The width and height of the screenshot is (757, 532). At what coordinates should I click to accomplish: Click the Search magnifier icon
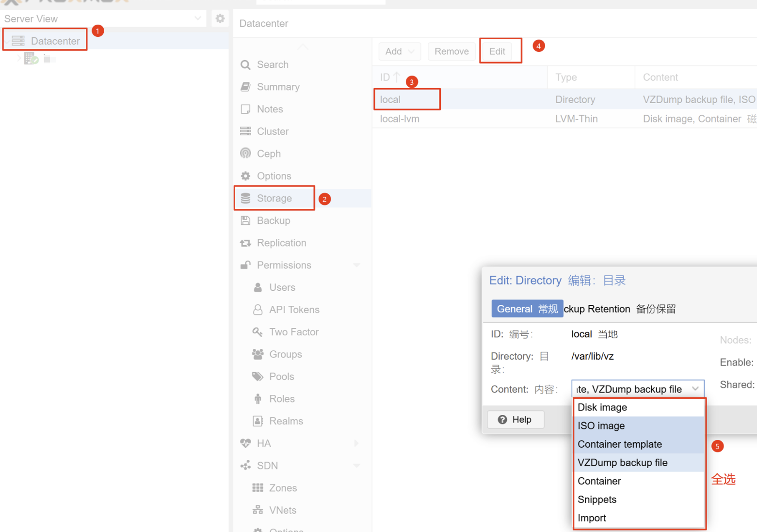(x=245, y=64)
